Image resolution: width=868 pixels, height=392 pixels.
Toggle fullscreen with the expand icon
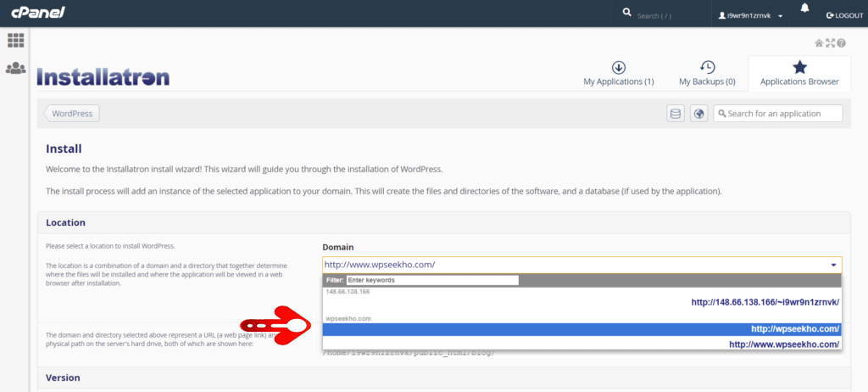[x=830, y=42]
